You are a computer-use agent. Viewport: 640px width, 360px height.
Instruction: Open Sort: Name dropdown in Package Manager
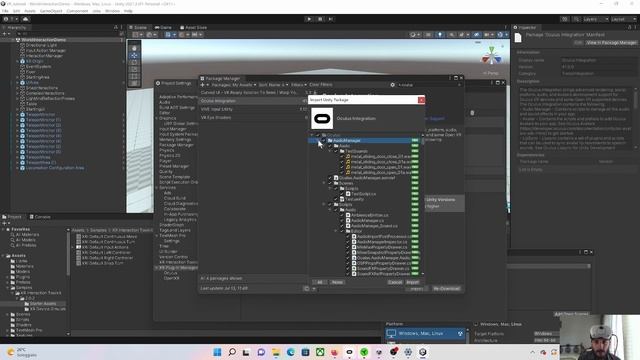tap(273, 85)
